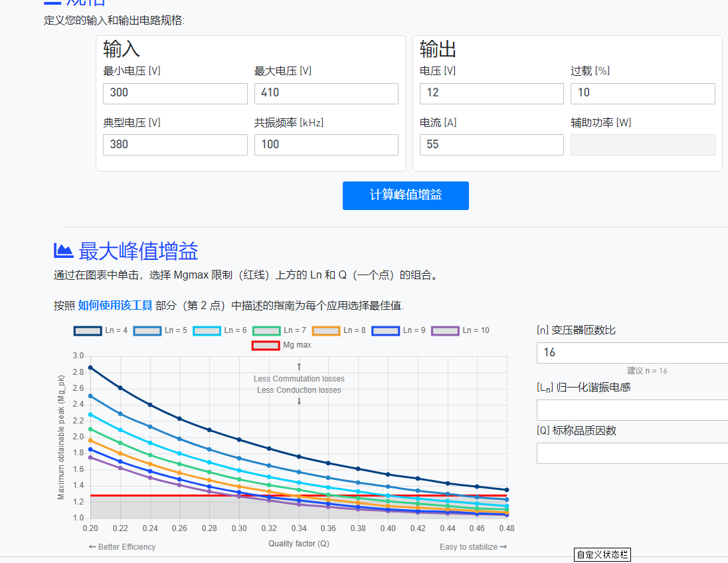Click the Ln = 4 curve point at Q 0.20

tap(90, 368)
